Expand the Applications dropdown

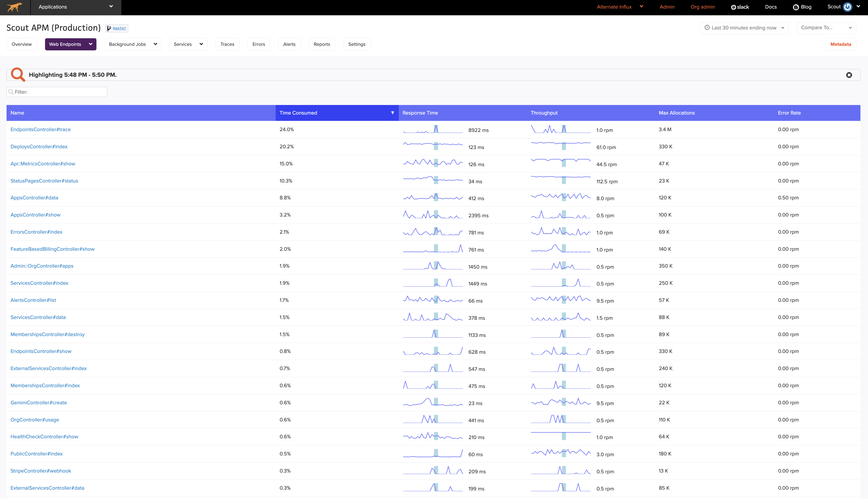click(76, 7)
